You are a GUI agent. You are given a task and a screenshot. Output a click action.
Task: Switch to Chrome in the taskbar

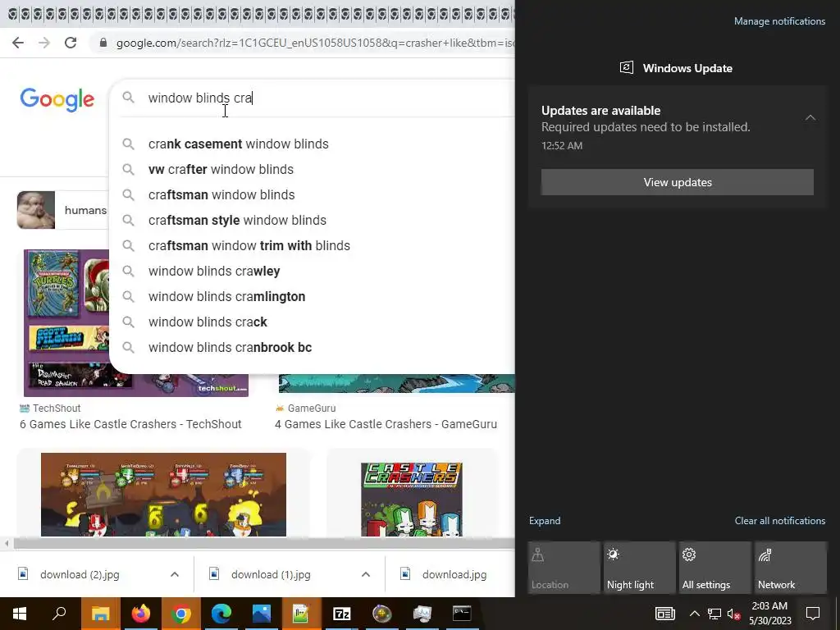[x=181, y=614]
